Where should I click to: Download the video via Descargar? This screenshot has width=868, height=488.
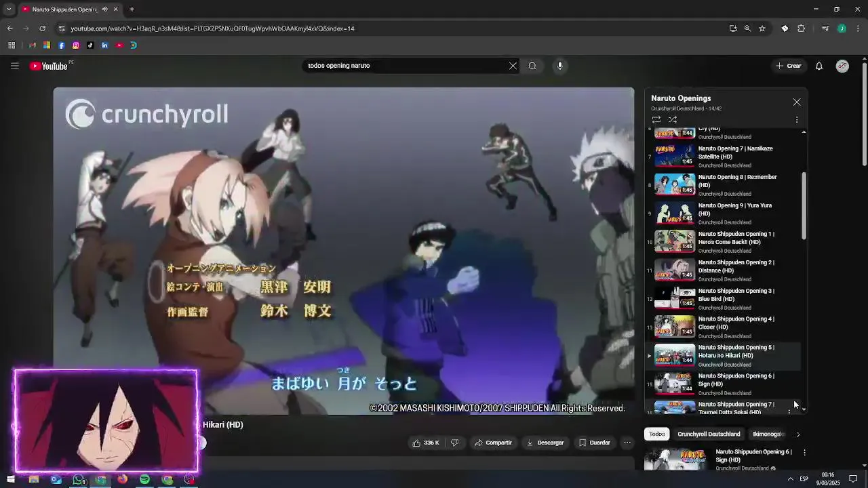tap(545, 443)
